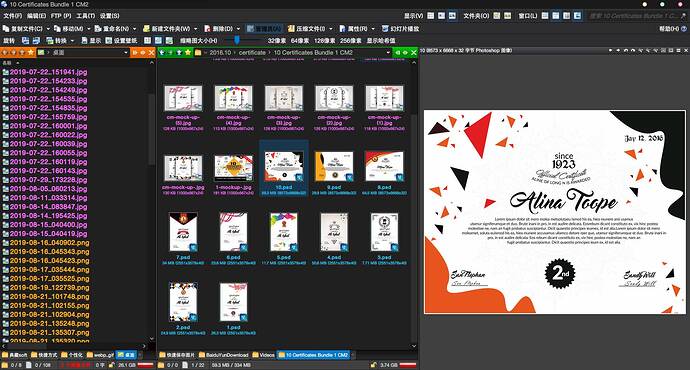Expand the Convert (转换) dropdown arrow
The height and width of the screenshot is (370, 690).
[x=72, y=40]
